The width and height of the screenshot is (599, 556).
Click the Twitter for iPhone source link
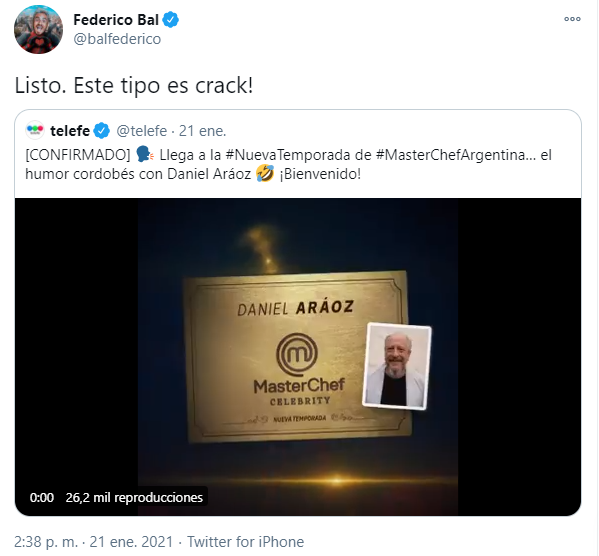245,542
